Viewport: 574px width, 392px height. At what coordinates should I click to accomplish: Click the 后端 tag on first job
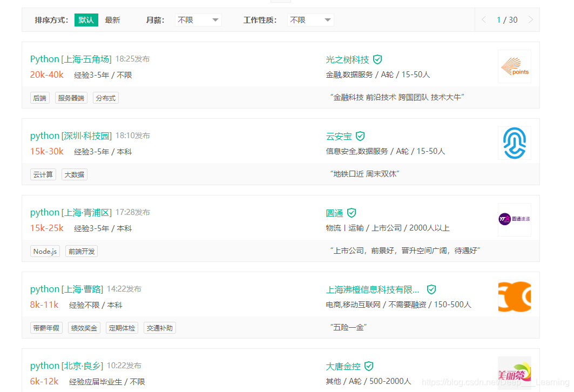[39, 98]
